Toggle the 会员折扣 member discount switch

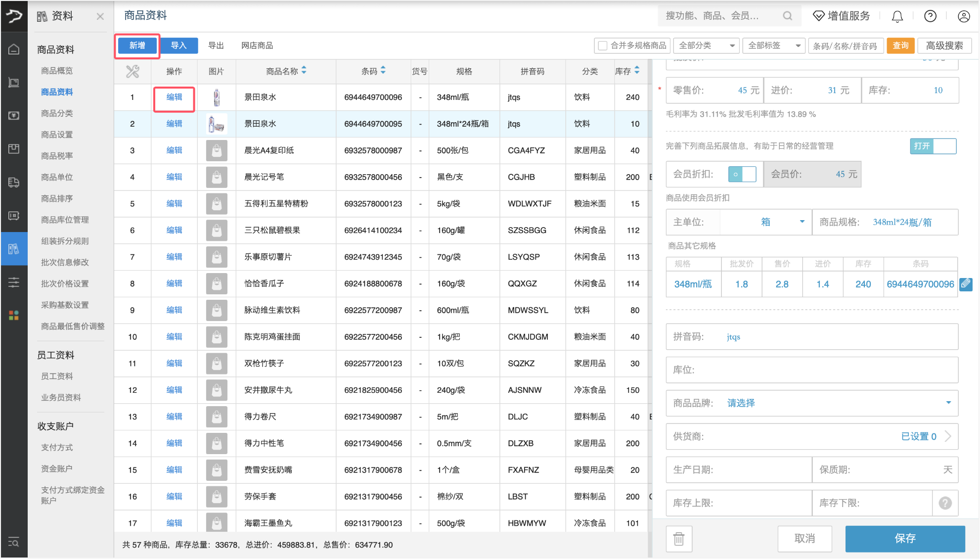click(x=742, y=174)
